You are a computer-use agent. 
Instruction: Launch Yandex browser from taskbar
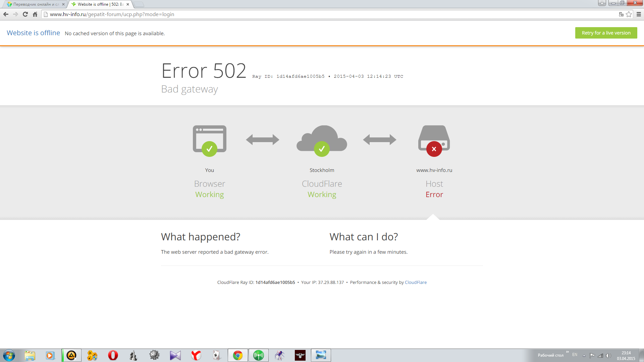[196, 355]
